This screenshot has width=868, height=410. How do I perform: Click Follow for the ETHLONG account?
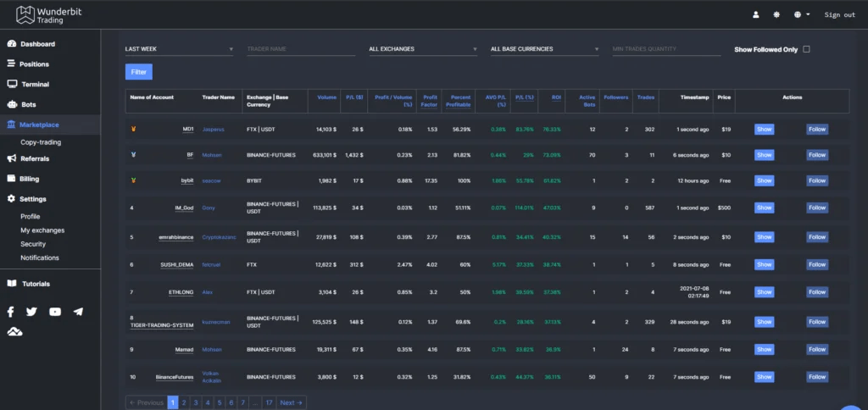click(817, 291)
